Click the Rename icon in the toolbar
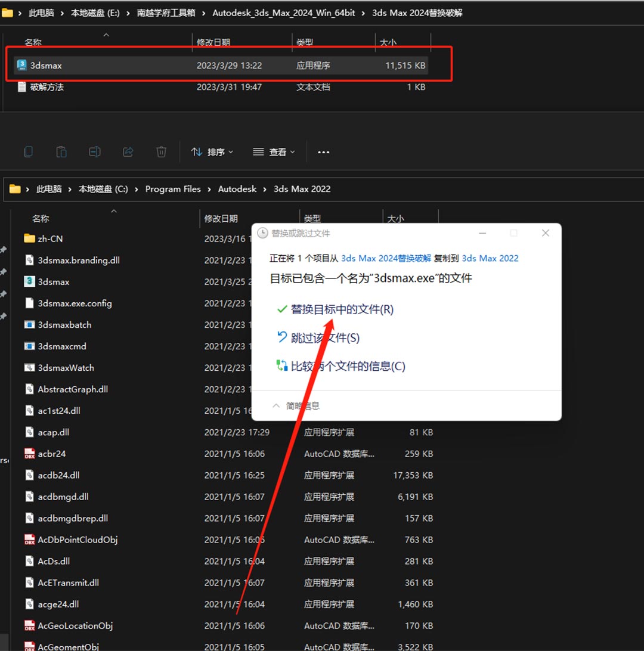644x651 pixels. tap(94, 152)
